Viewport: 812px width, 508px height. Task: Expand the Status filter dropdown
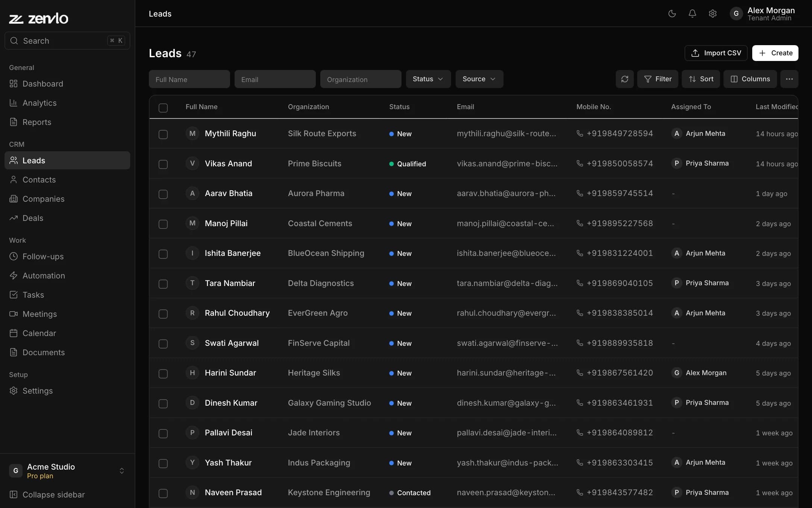pos(428,79)
